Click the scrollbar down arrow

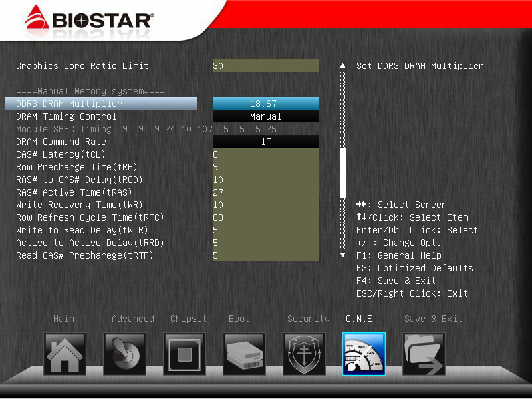pos(342,255)
